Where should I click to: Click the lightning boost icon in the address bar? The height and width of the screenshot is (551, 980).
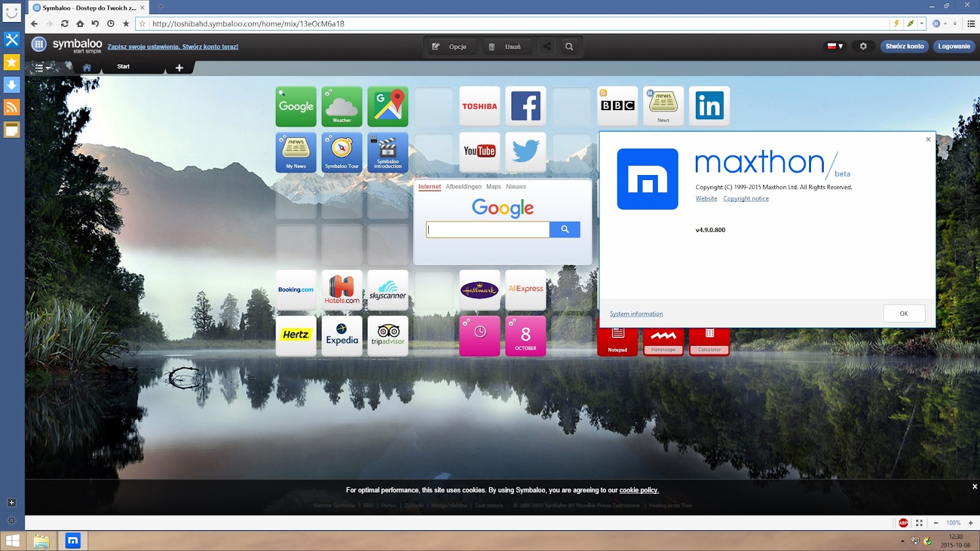(x=897, y=24)
